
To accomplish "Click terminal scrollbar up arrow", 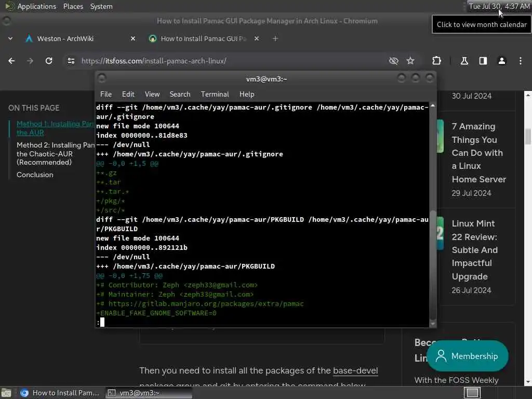I will point(433,106).
